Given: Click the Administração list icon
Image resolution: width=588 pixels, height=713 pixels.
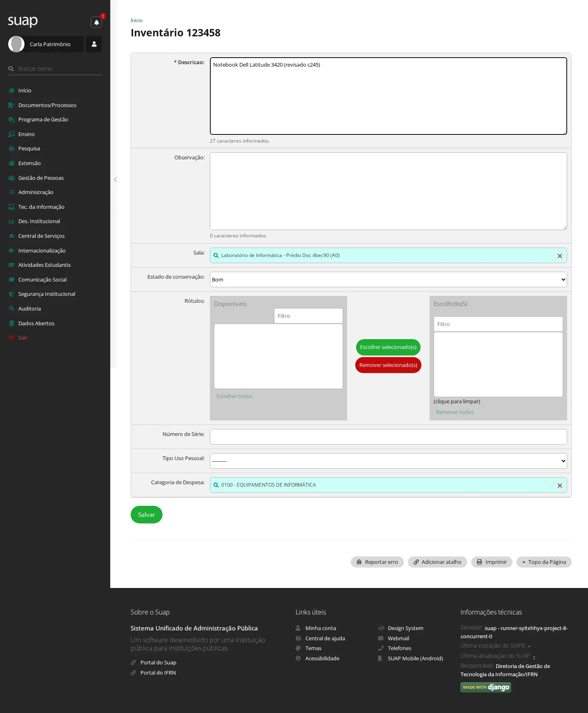Looking at the screenshot, I should pos(11,192).
